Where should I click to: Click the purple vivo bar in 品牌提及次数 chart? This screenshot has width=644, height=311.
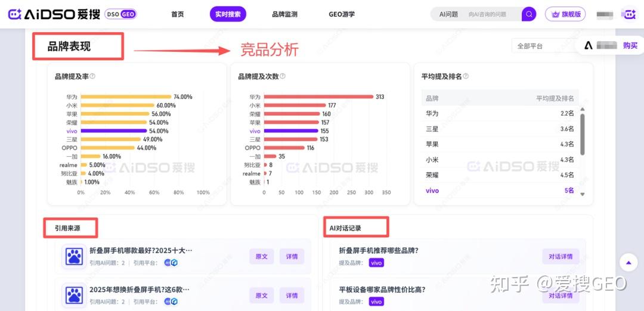291,131
